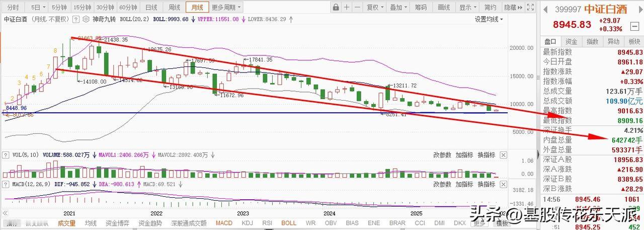Switch to the 周线 weekly chart
Image resolution: width=644 pixels, height=230 pixels.
click(174, 7)
